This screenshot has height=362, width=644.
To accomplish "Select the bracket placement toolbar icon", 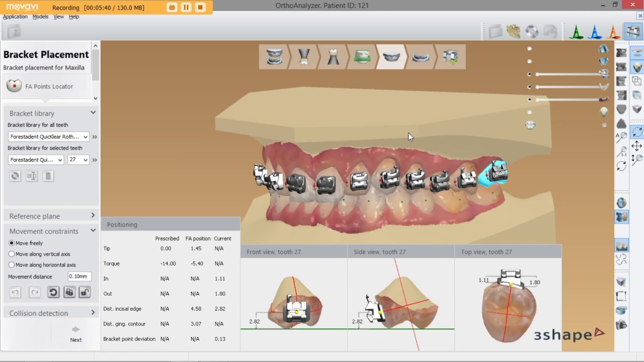I will pos(633,32).
